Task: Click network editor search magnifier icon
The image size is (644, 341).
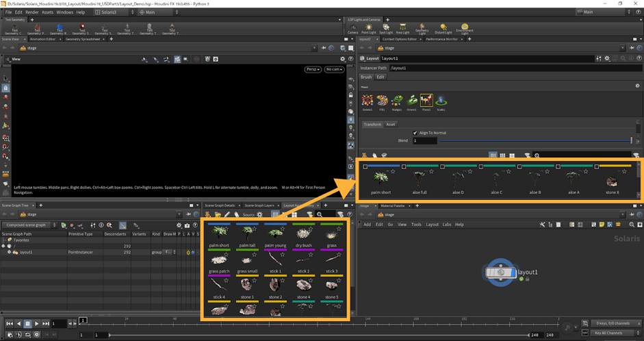Action: point(632,225)
